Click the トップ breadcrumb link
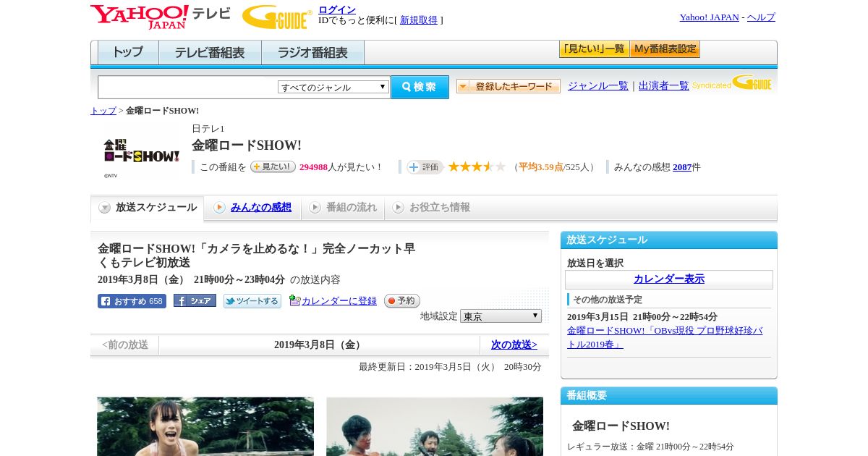868x456 pixels. (103, 111)
